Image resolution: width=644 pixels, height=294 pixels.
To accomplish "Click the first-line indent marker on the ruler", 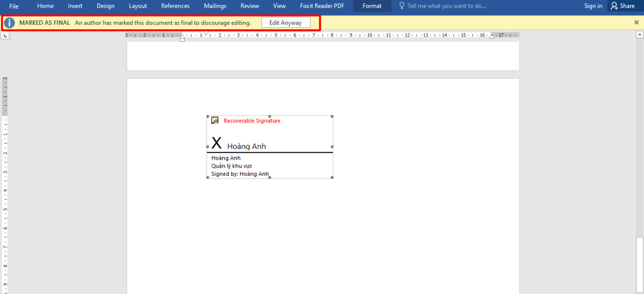I will 206,33.
